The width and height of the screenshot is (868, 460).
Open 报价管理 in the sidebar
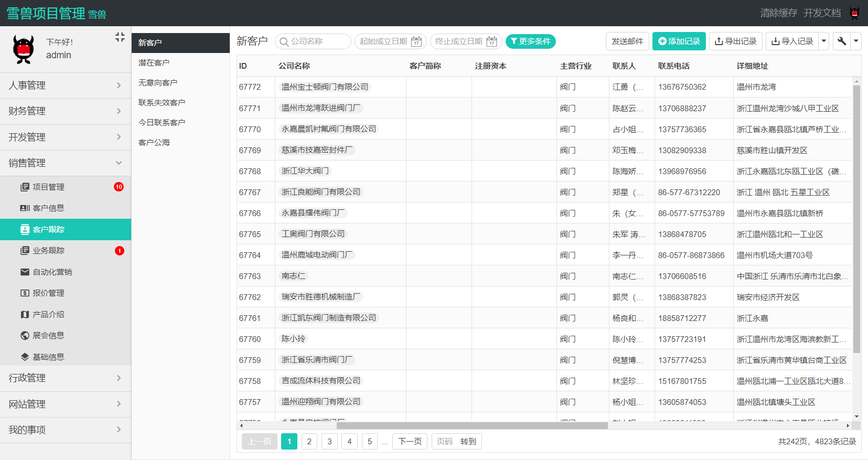coord(48,293)
